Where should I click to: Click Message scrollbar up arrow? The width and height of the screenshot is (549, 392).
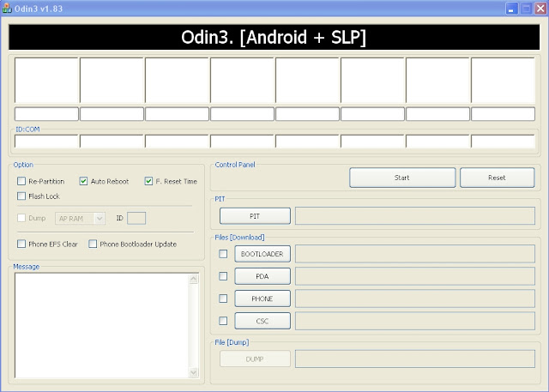click(x=194, y=279)
